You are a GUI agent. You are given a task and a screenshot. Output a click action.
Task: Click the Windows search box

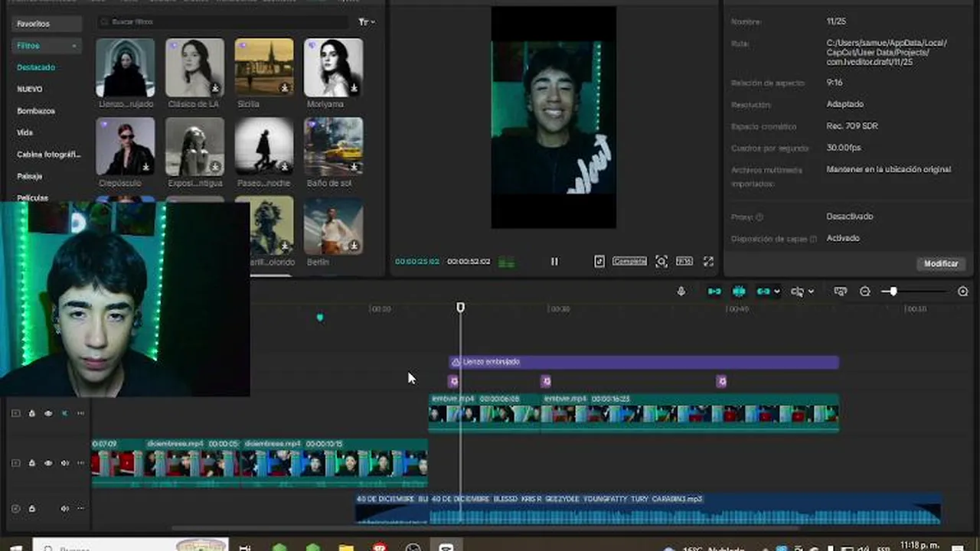(130, 546)
